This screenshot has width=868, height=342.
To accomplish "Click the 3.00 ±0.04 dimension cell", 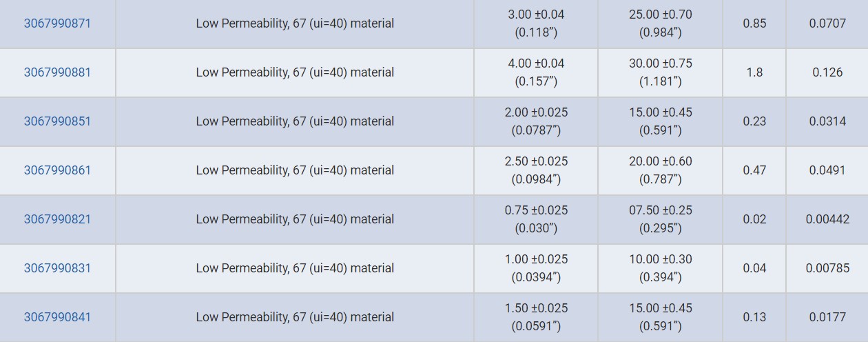I will (536, 23).
